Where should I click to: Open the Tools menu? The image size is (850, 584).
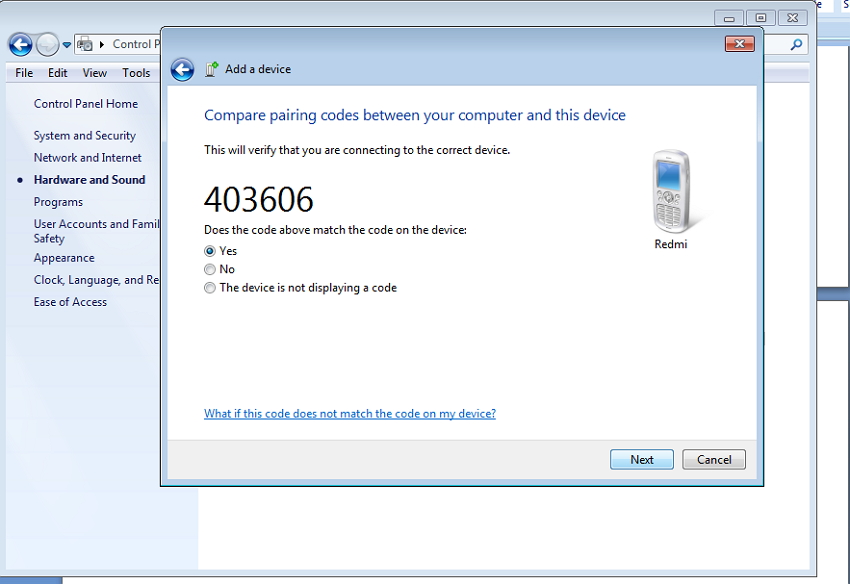pyautogui.click(x=136, y=73)
